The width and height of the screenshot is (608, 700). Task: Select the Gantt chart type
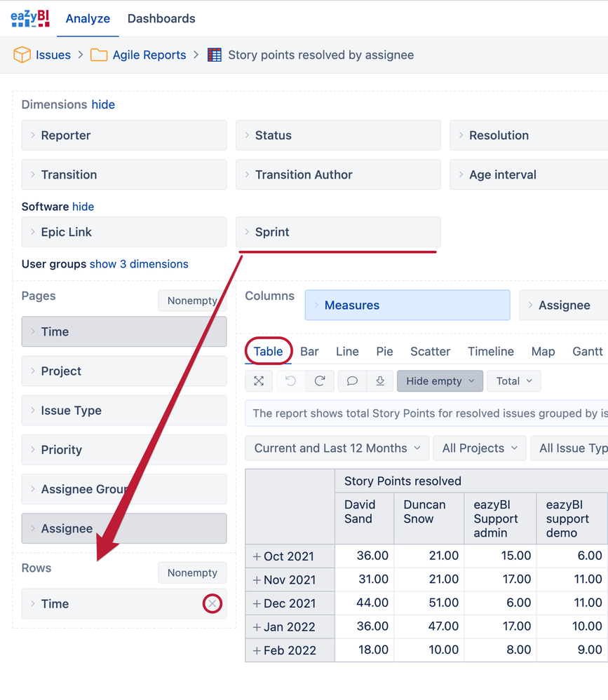588,351
